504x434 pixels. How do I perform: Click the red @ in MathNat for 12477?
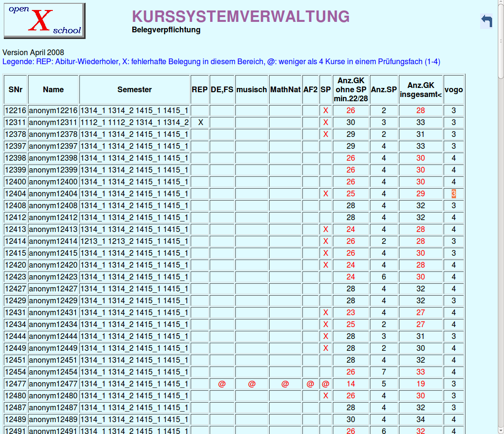click(x=285, y=384)
